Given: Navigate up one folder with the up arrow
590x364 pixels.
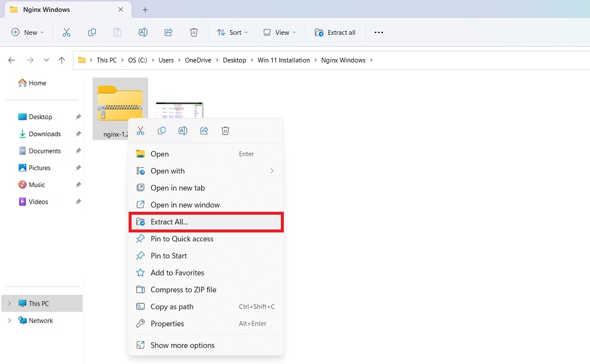Looking at the screenshot, I should pos(62,60).
